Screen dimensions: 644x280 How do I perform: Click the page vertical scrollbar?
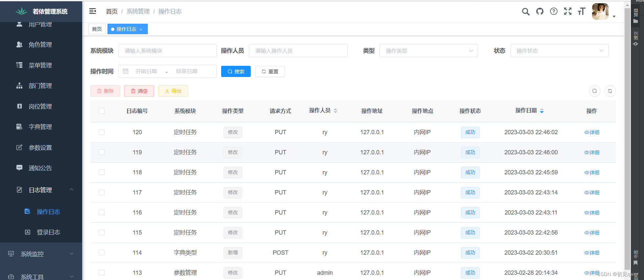627,138
